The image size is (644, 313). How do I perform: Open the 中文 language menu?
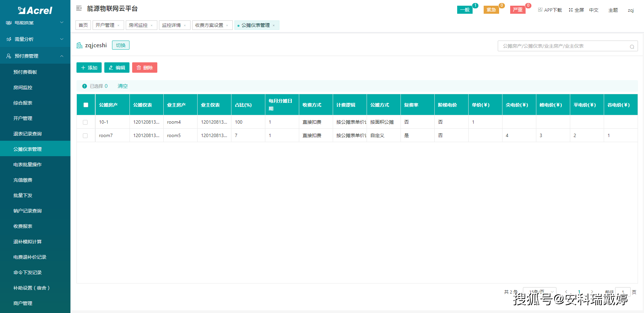pos(594,10)
